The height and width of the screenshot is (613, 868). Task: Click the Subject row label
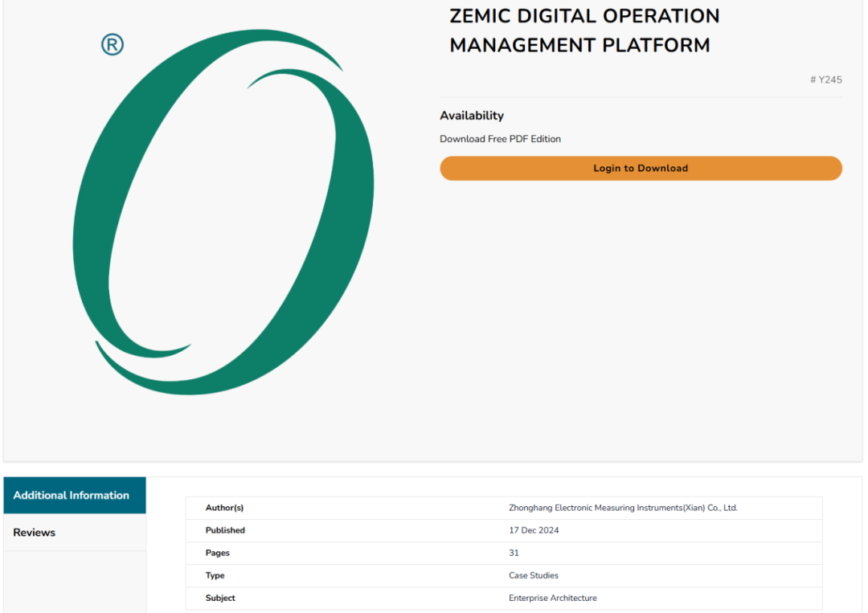219,598
